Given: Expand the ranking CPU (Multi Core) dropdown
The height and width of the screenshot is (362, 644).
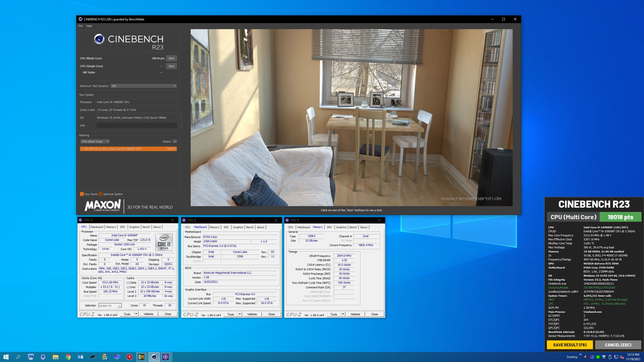Looking at the screenshot, I should 95,142.
